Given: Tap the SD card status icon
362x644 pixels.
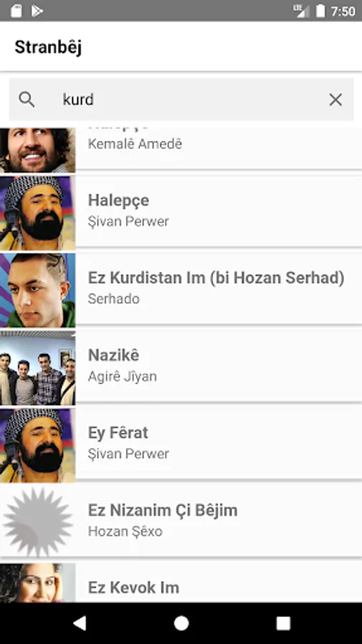Looking at the screenshot, I should pos(16,11).
